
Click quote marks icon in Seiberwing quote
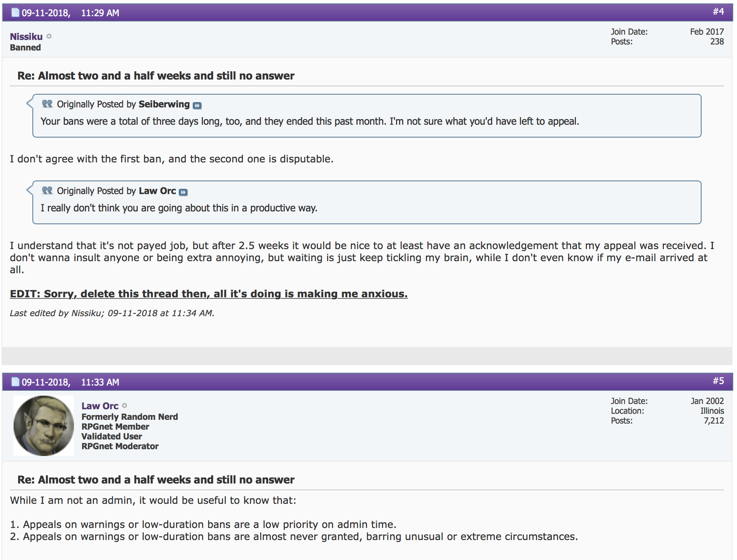[x=47, y=104]
